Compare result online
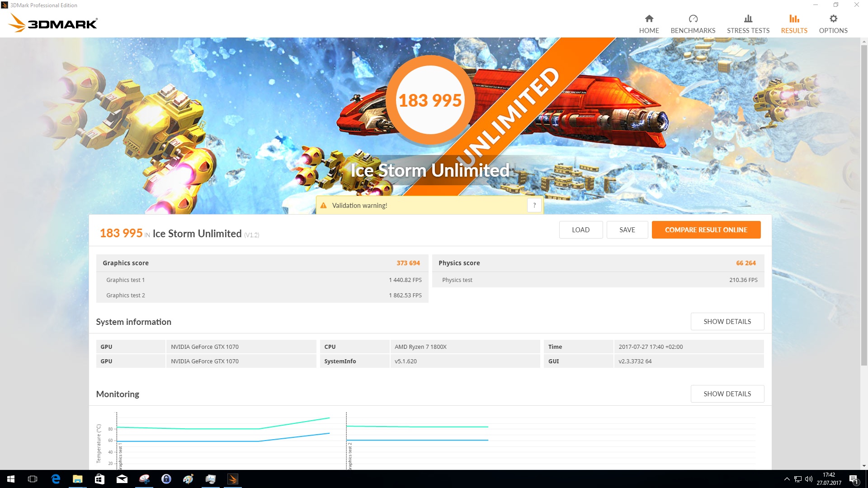The height and width of the screenshot is (488, 868). [x=706, y=230]
